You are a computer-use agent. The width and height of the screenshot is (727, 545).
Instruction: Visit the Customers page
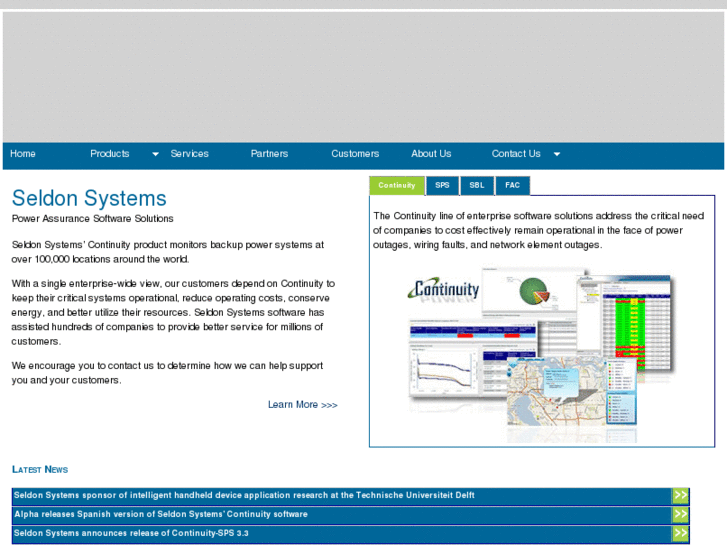355,154
